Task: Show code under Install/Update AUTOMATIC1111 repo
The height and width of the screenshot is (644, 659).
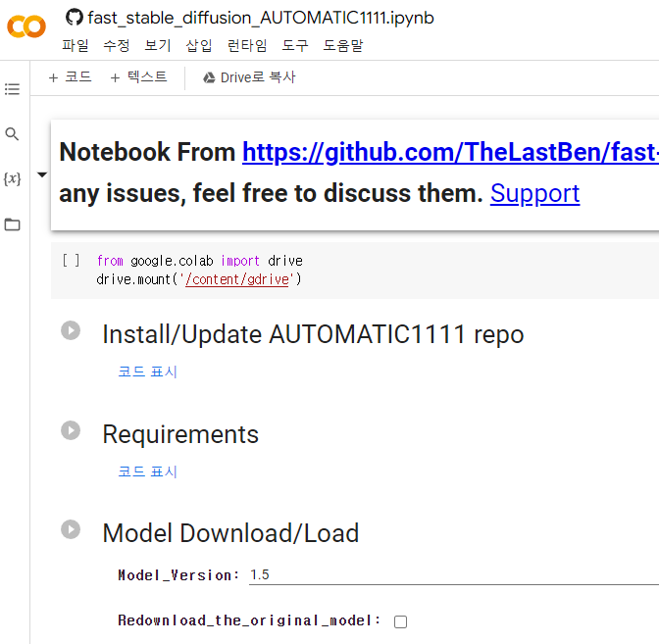Action: pyautogui.click(x=147, y=372)
